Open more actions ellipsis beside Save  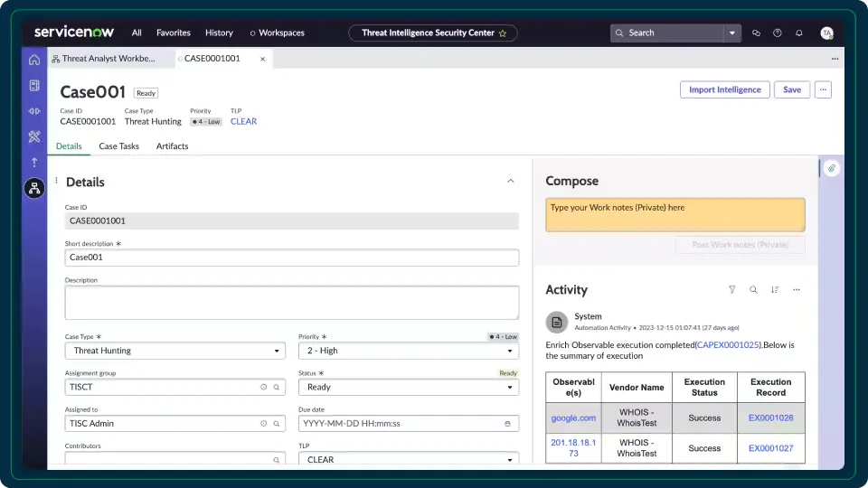tap(823, 89)
